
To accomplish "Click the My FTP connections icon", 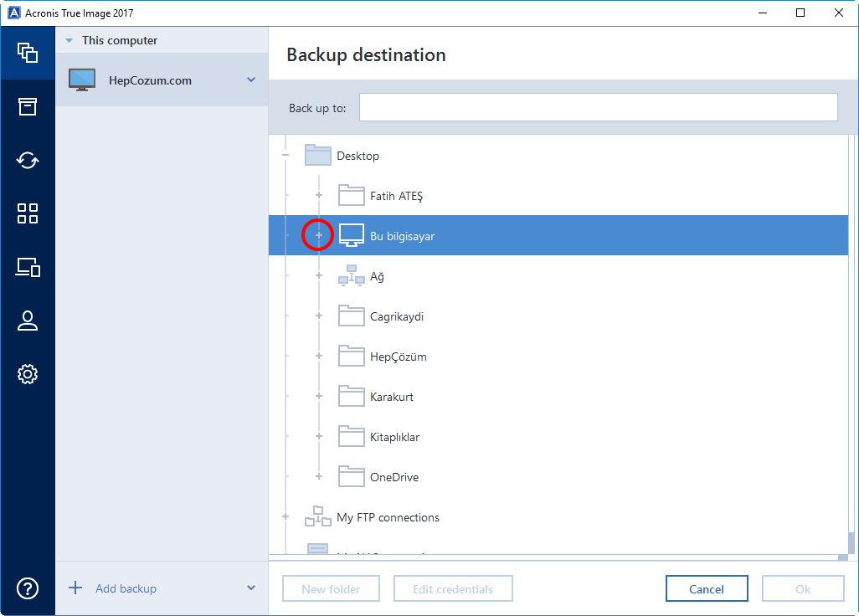I will click(x=318, y=516).
